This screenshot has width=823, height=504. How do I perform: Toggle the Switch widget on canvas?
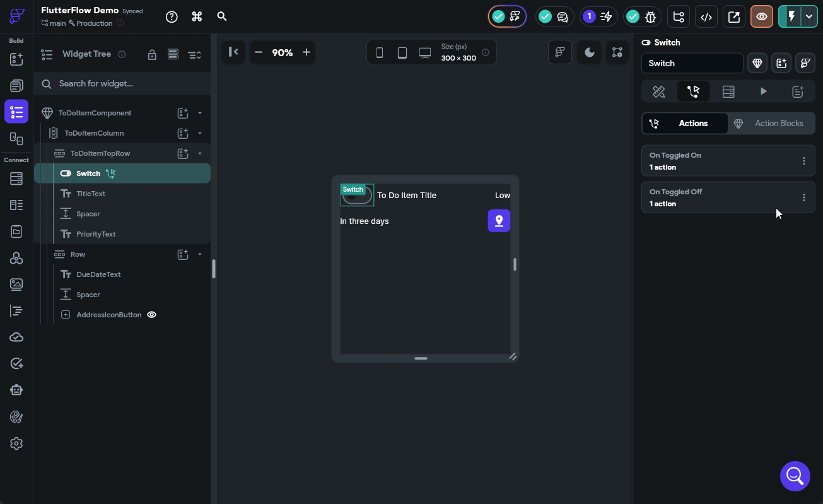(x=357, y=196)
